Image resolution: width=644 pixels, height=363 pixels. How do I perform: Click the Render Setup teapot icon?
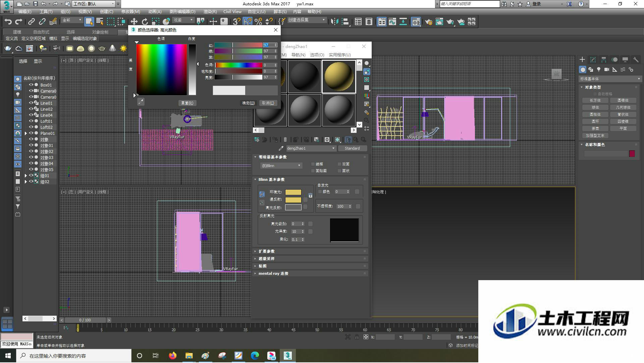coord(428,22)
